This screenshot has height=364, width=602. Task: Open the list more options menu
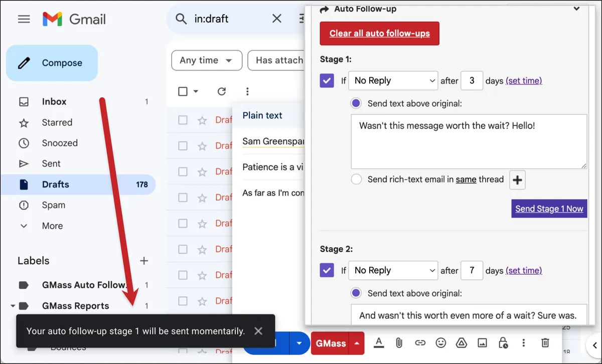click(x=247, y=91)
